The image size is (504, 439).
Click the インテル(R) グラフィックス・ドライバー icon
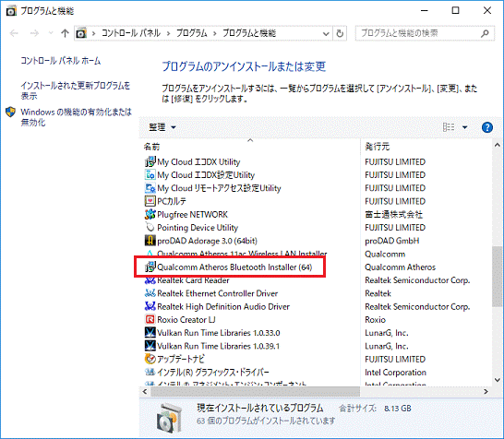point(150,373)
